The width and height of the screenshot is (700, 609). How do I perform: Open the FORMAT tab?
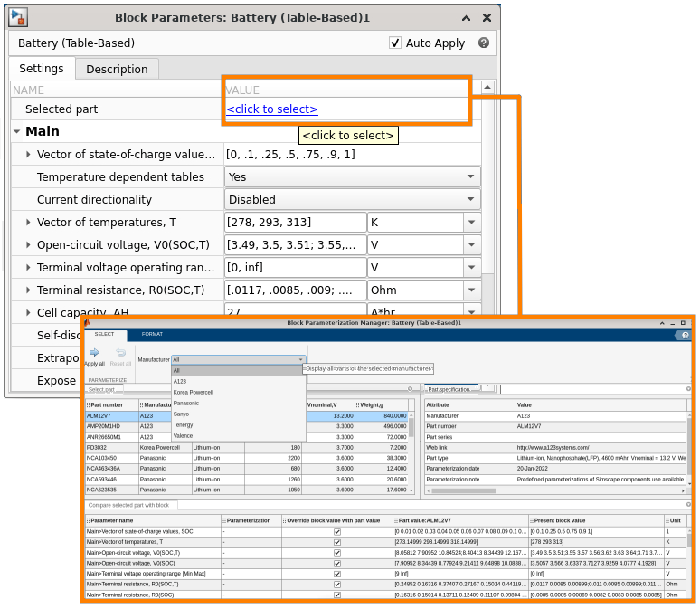click(x=152, y=335)
